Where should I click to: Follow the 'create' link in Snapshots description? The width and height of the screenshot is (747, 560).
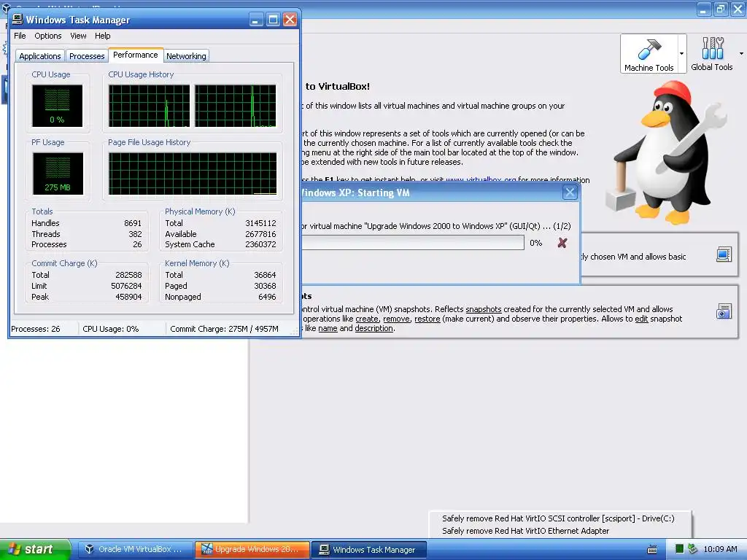point(367,319)
